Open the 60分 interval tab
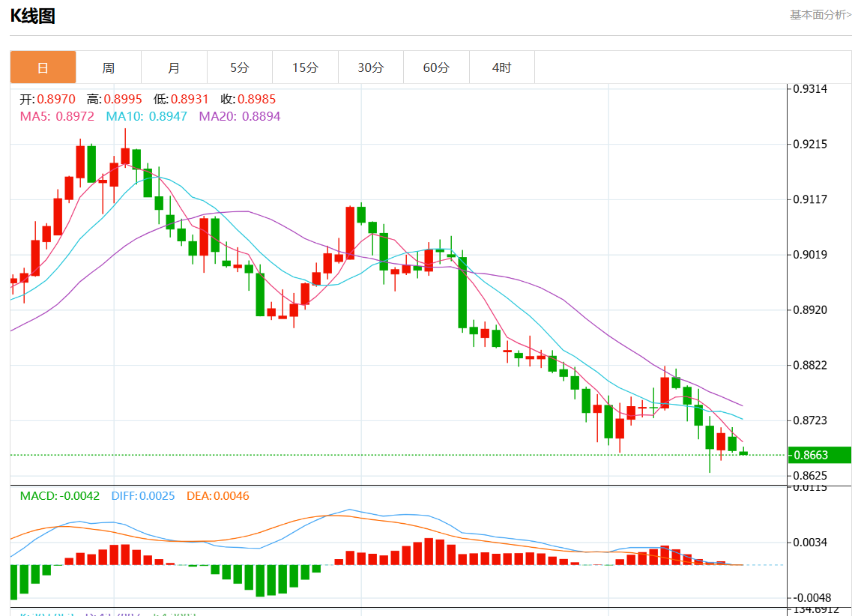 coord(436,67)
